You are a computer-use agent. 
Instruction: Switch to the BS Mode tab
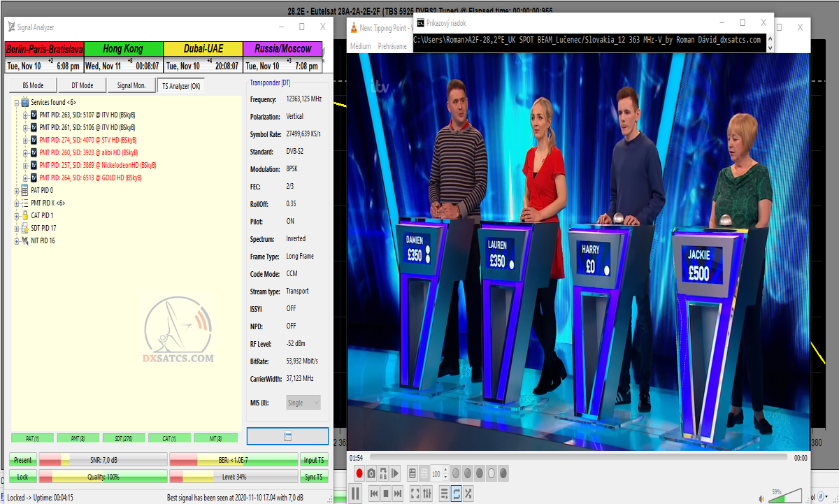pos(33,85)
